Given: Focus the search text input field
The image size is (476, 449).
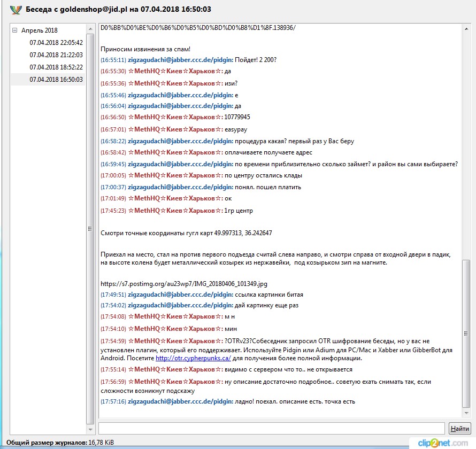Looking at the screenshot, I should click(x=271, y=429).
